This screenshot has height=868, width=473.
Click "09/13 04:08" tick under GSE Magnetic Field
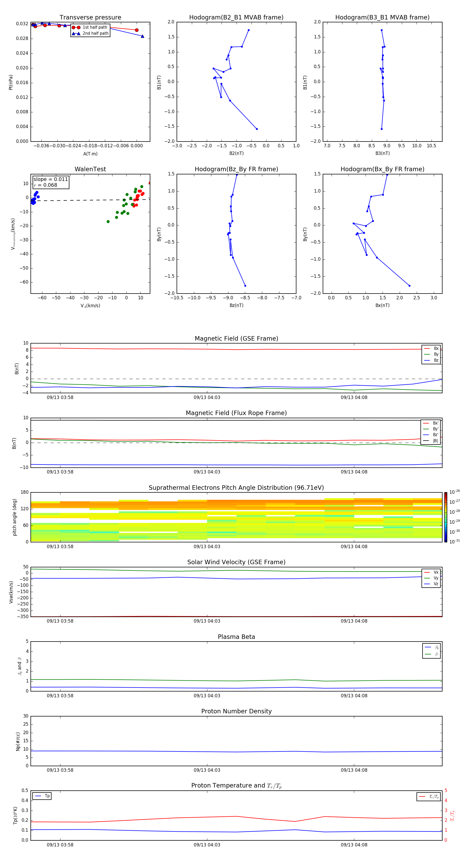coord(354,398)
